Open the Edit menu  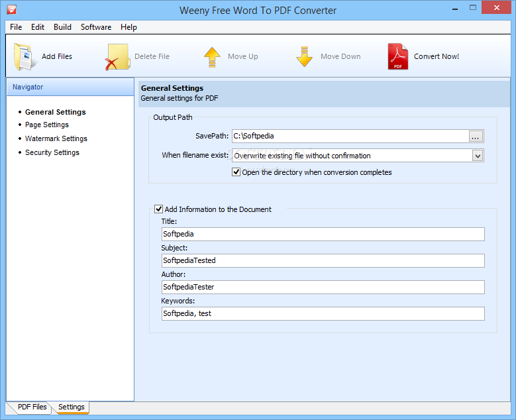point(38,27)
